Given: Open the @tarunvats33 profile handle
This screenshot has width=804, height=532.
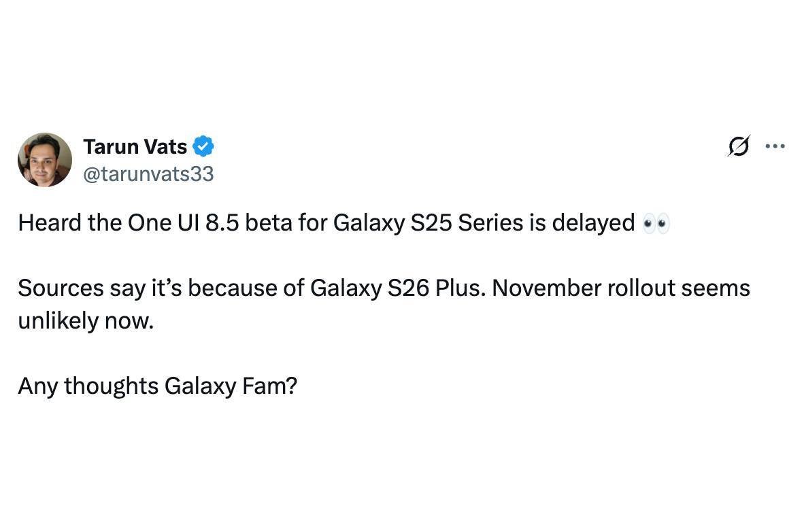Looking at the screenshot, I should (x=148, y=173).
